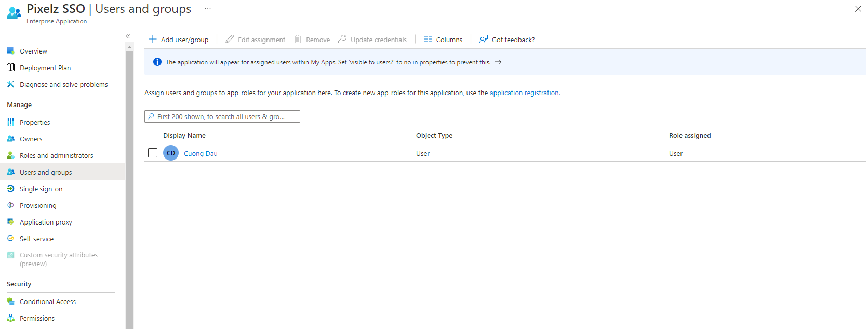The height and width of the screenshot is (329, 868).
Task: Click the Users and groups sidebar icon
Action: pyautogui.click(x=10, y=172)
